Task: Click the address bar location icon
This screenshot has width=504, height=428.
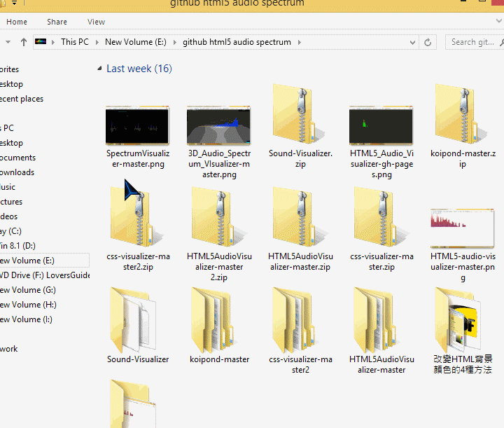Action: click(x=41, y=41)
